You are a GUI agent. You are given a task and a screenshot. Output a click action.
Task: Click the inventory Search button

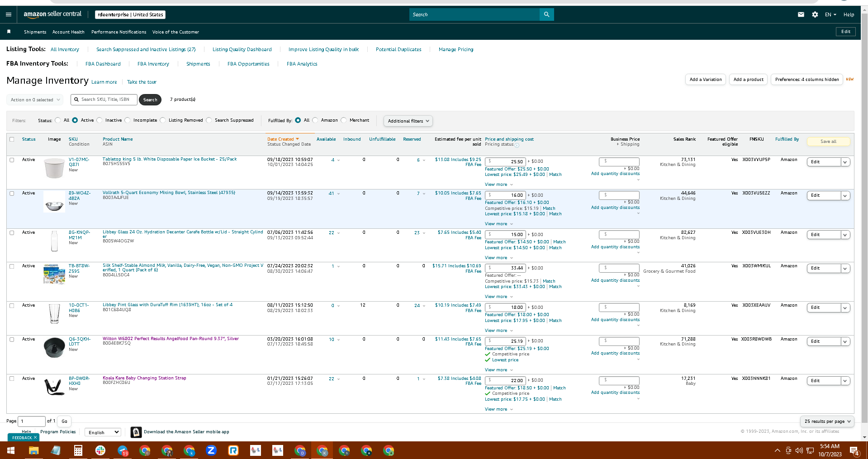(150, 99)
